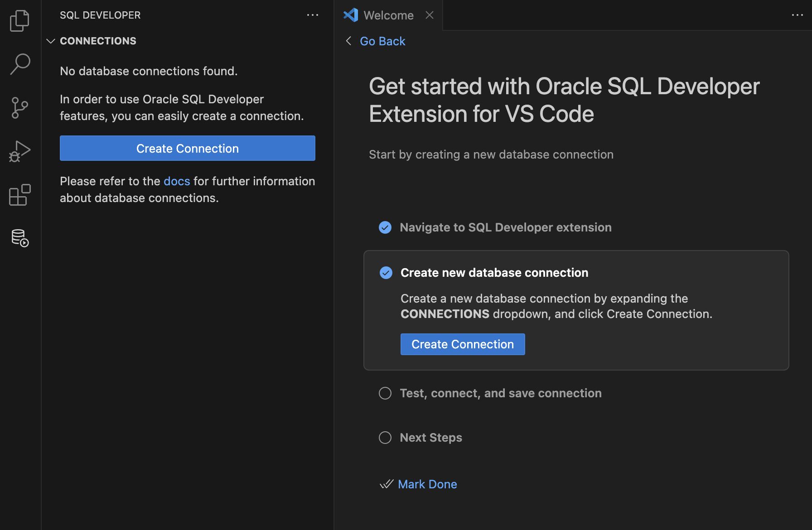Expand the Test, connect, and save step
The height and width of the screenshot is (530, 812).
click(x=500, y=393)
